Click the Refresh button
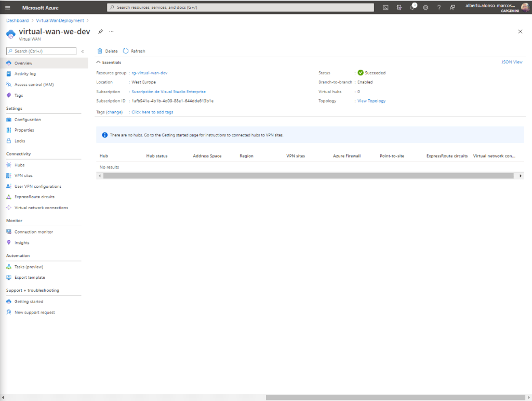 tap(134, 51)
